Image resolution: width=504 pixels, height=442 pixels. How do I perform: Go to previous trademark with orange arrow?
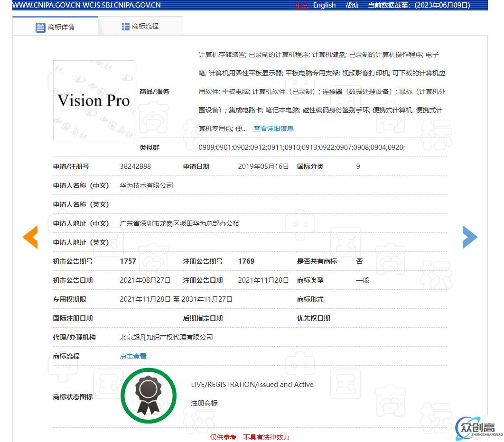tap(30, 237)
